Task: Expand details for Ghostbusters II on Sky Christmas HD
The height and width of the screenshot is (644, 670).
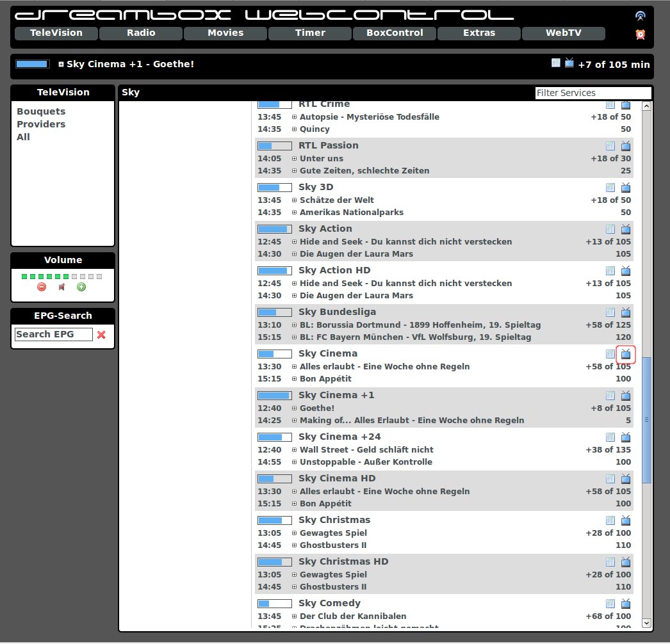Action: [x=295, y=587]
